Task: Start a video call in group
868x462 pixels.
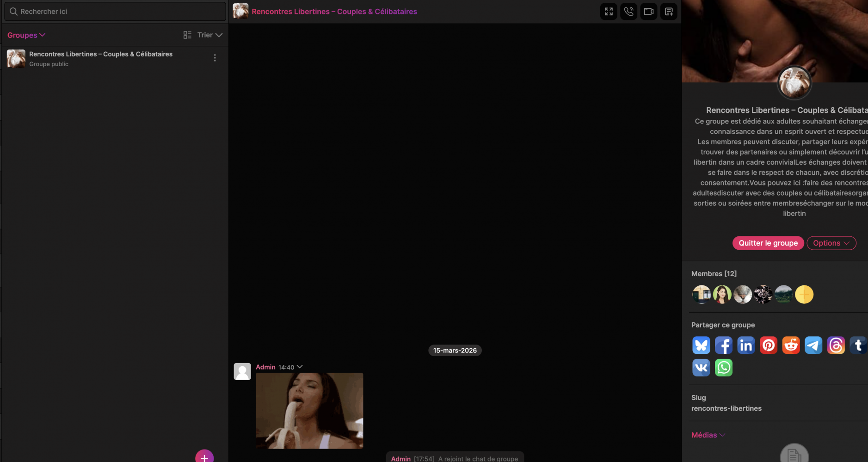Action: (x=648, y=12)
